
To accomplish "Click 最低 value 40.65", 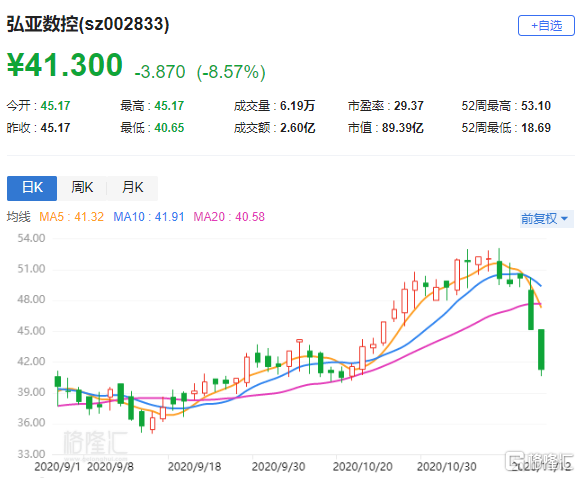I will (x=169, y=128).
